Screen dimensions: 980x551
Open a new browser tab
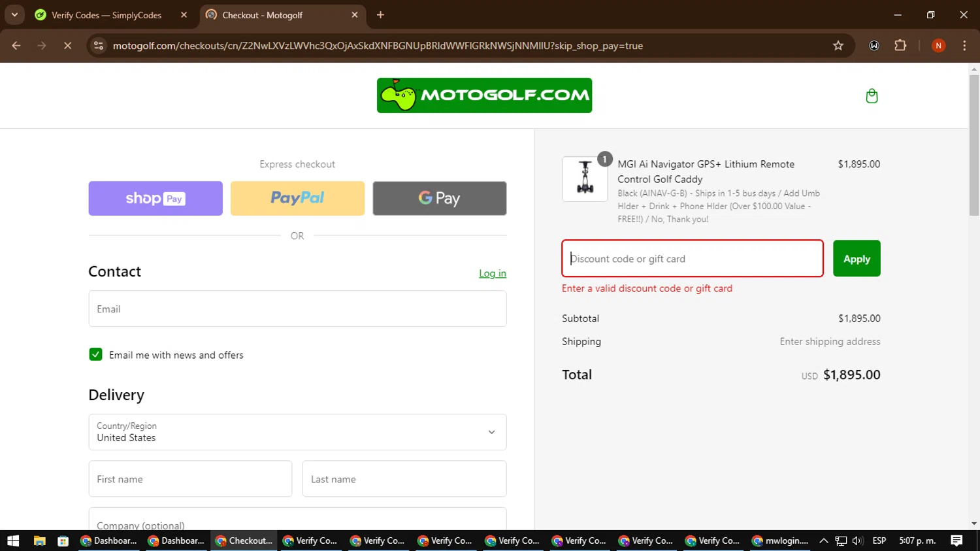coord(380,14)
